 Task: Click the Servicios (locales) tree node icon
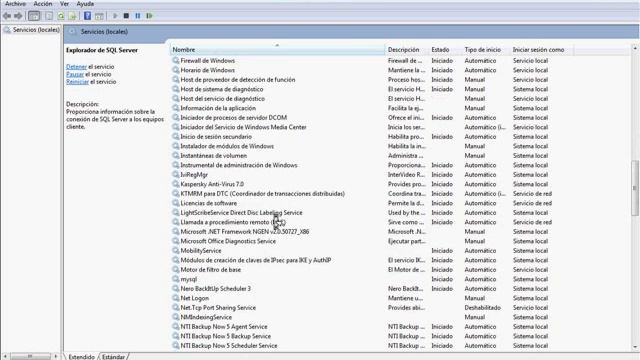(x=7, y=30)
